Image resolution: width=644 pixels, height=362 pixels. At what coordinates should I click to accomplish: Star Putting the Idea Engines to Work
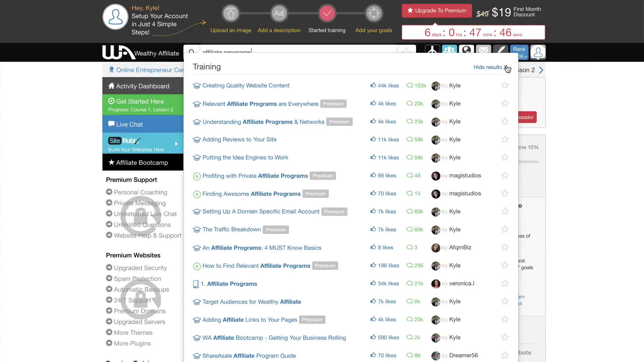click(505, 158)
